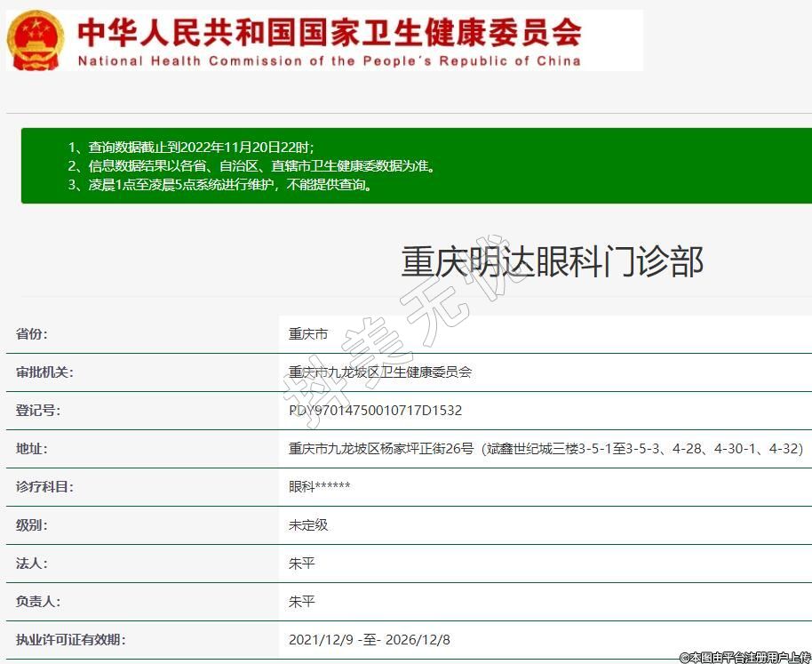Click the name 朱平 in the 负责人 row
812x664 pixels.
(302, 602)
